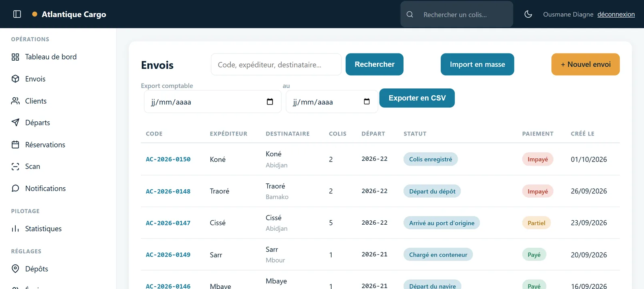
Task: Click the Dépôts map pin icon
Action: (x=15, y=269)
